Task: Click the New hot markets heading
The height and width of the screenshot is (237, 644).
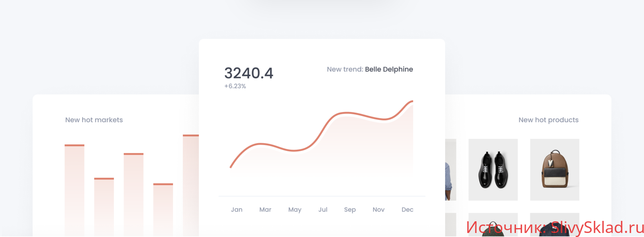Action: (94, 120)
